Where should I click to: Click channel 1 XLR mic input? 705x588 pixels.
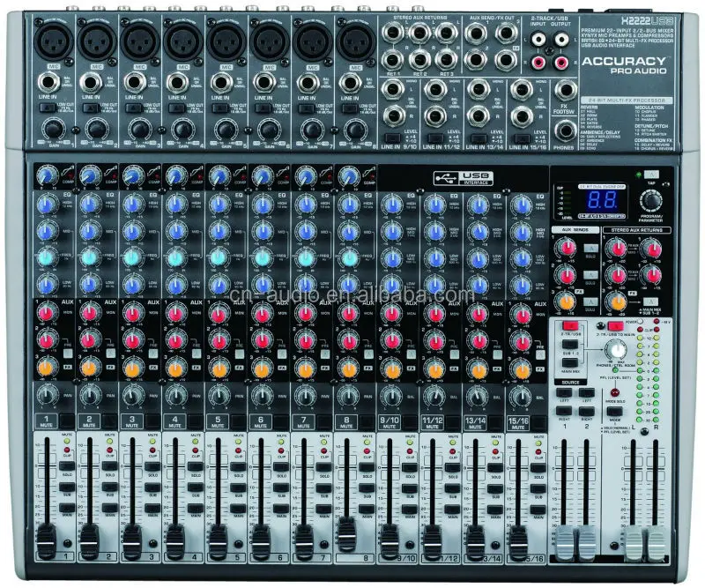tap(53, 41)
